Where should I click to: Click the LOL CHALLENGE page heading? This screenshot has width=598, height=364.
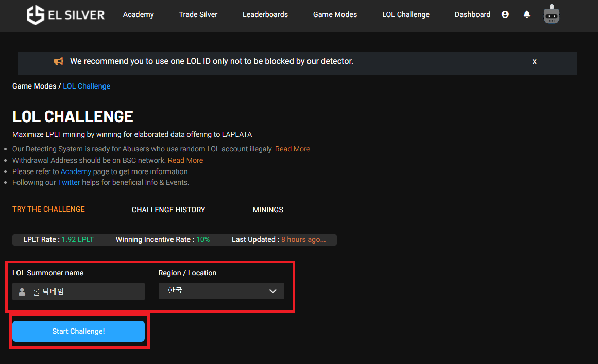[x=73, y=116]
